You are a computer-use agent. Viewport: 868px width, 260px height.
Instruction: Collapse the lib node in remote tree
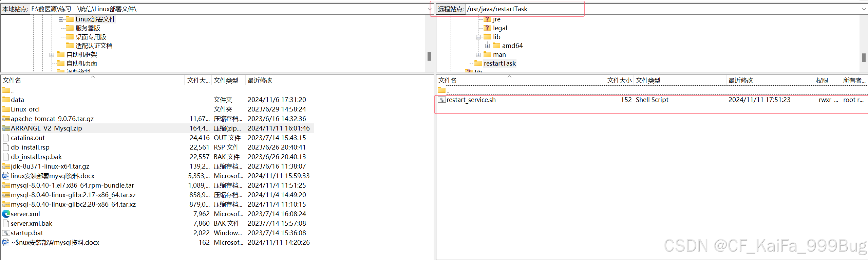[x=478, y=37]
